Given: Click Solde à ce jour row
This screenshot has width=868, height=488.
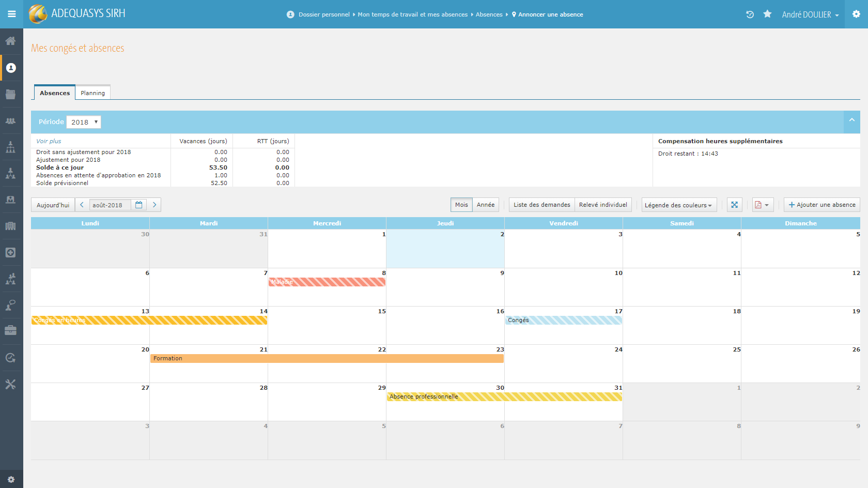Looking at the screenshot, I should (163, 167).
